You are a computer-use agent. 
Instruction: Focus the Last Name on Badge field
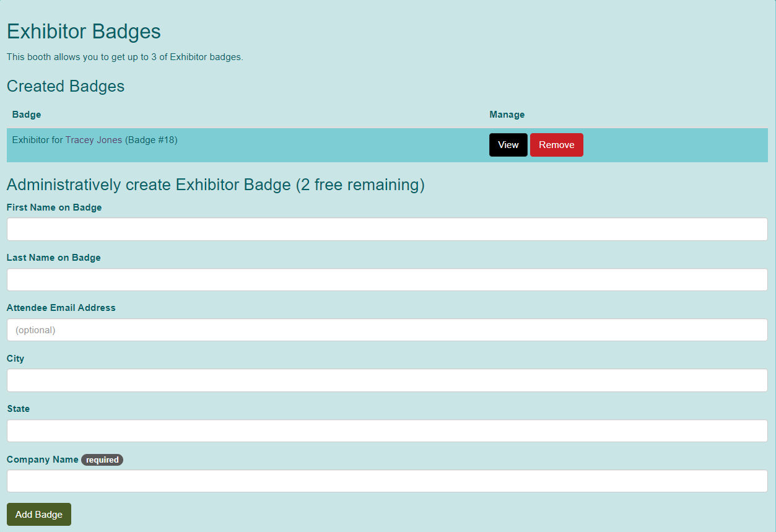(x=387, y=279)
